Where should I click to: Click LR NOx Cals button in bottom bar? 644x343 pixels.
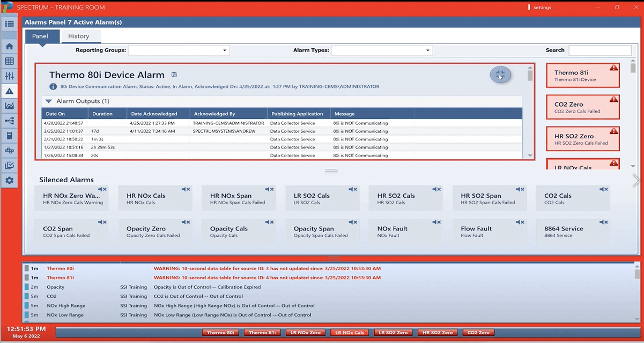click(349, 332)
